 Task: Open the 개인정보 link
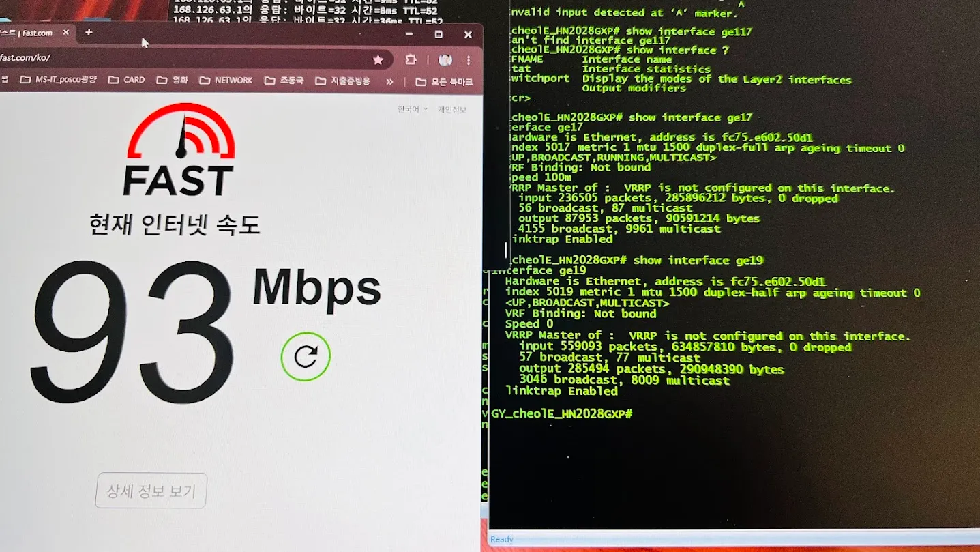tap(451, 109)
